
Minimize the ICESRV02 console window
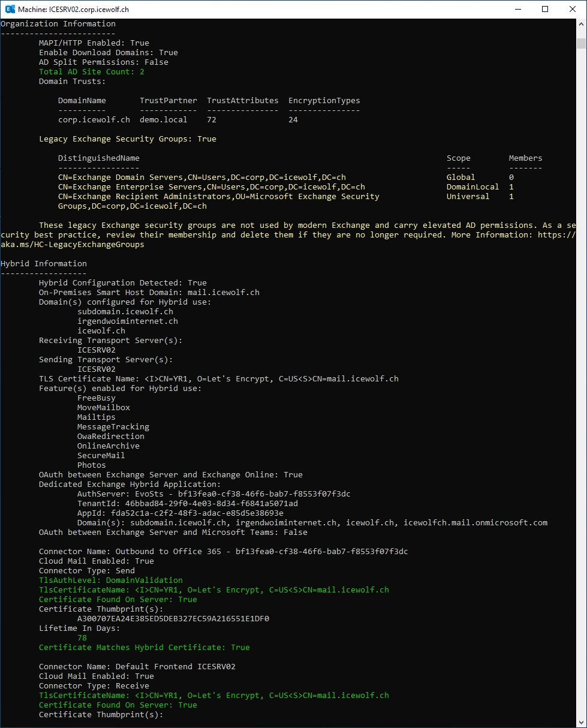tap(517, 9)
